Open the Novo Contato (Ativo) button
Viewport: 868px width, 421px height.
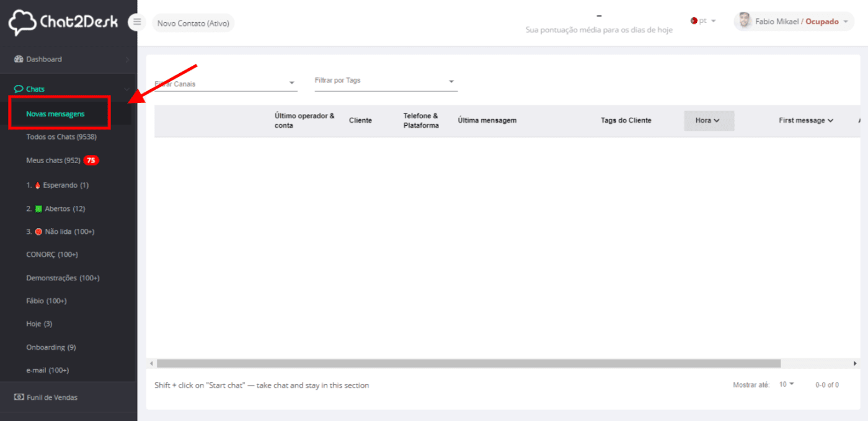pyautogui.click(x=193, y=24)
